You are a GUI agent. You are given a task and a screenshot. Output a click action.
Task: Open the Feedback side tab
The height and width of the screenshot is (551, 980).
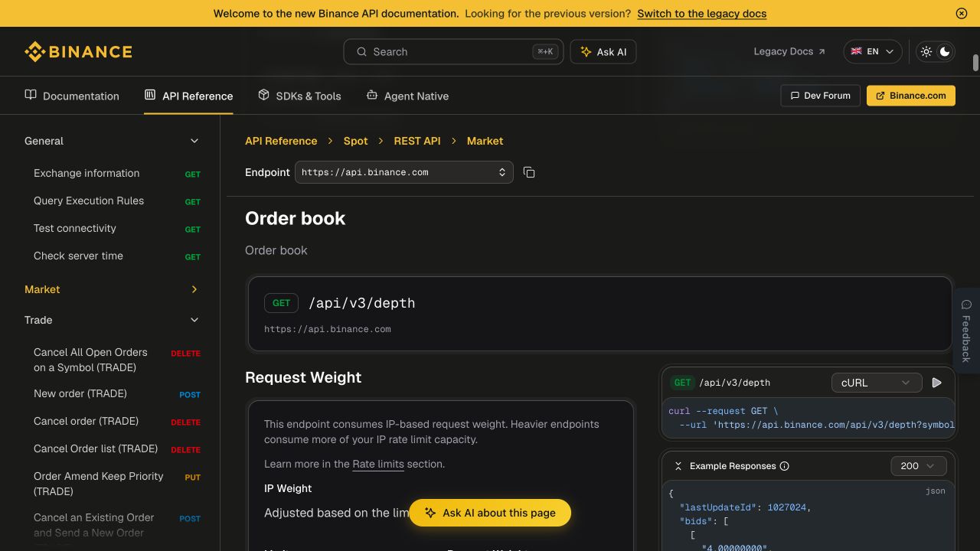966,330
